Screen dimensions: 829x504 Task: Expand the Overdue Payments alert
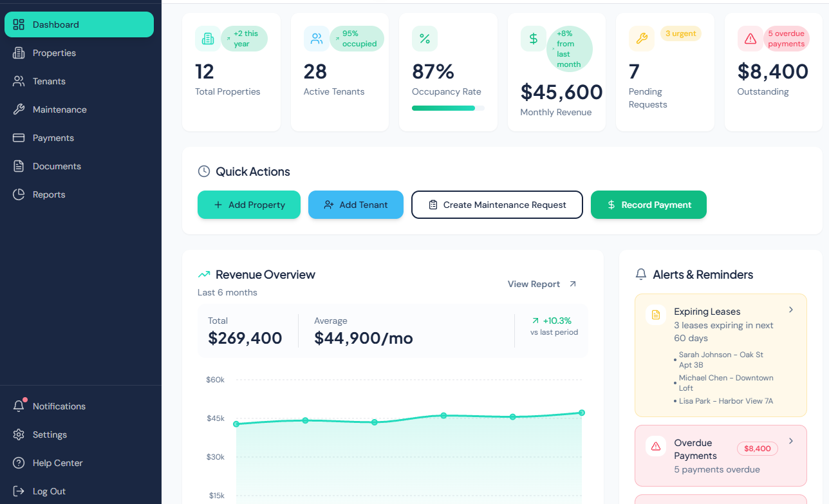791,441
